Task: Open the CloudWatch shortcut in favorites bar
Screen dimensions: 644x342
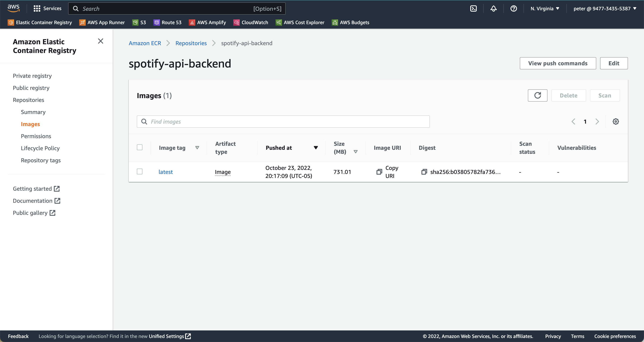Action: [250, 22]
